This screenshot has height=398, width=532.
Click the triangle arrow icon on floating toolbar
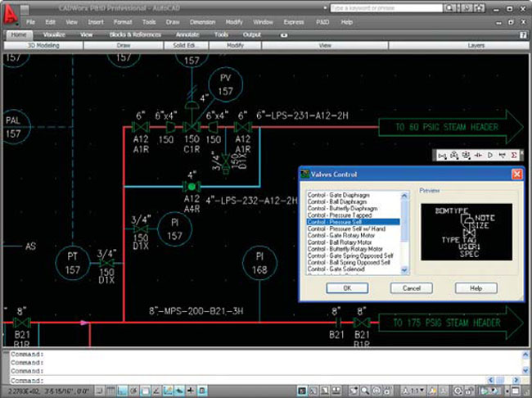489,155
